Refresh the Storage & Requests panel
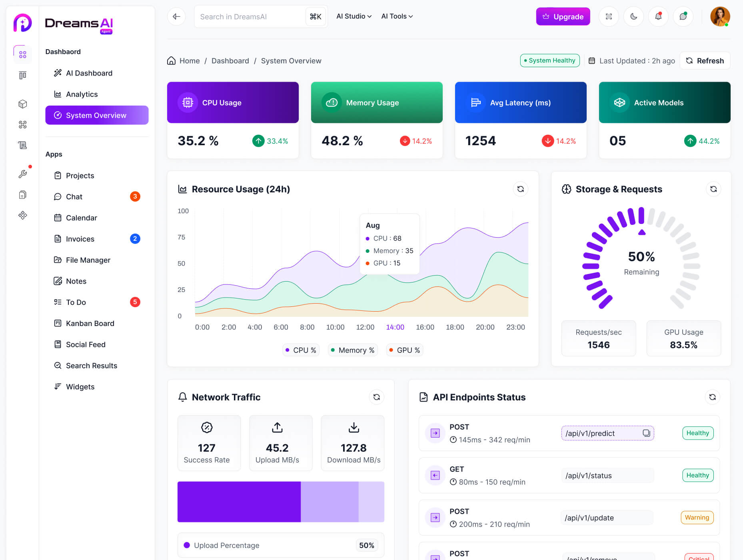 click(x=713, y=189)
